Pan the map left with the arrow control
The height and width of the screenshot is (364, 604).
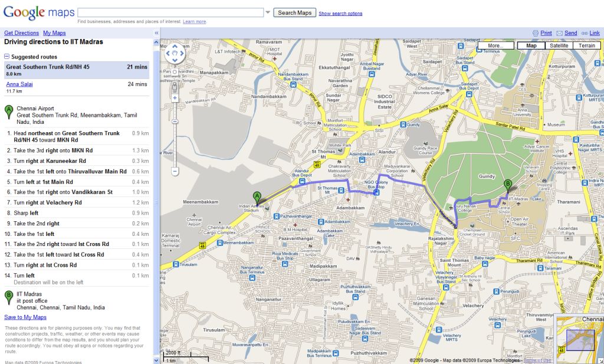168,53
